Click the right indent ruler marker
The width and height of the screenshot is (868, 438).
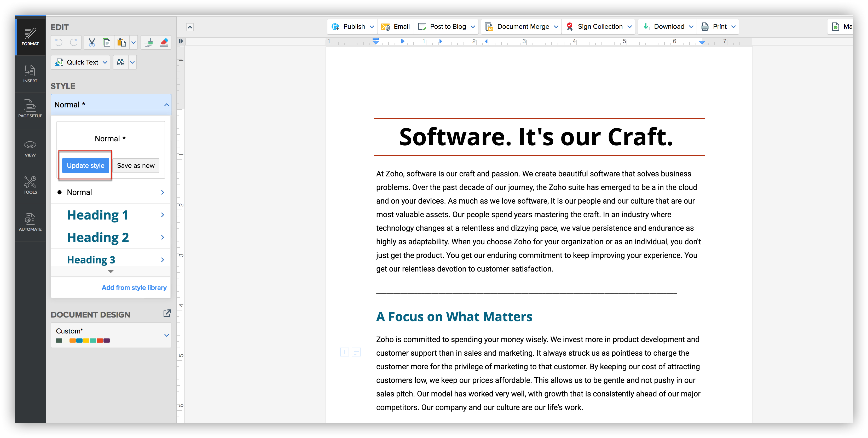pos(702,42)
